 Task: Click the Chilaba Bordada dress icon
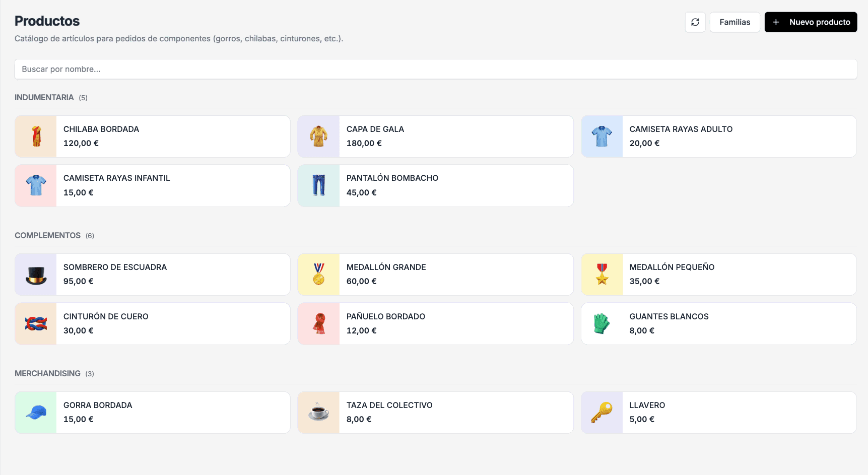[x=36, y=137]
